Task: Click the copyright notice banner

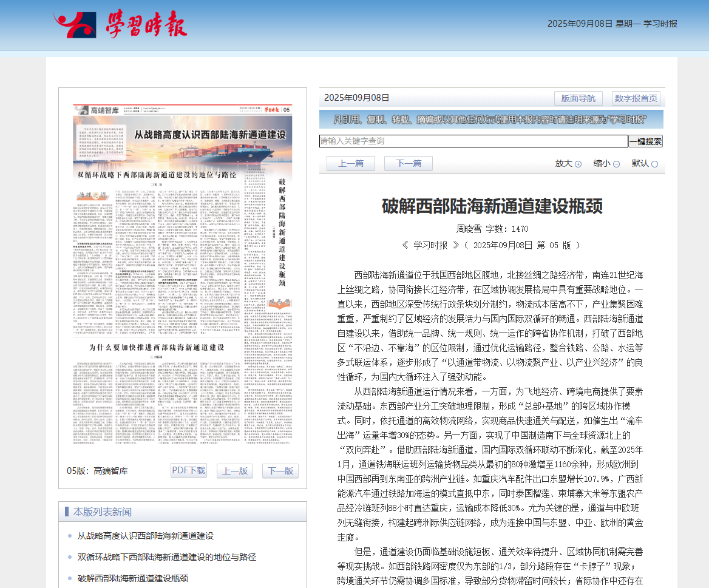Action: pos(491,120)
